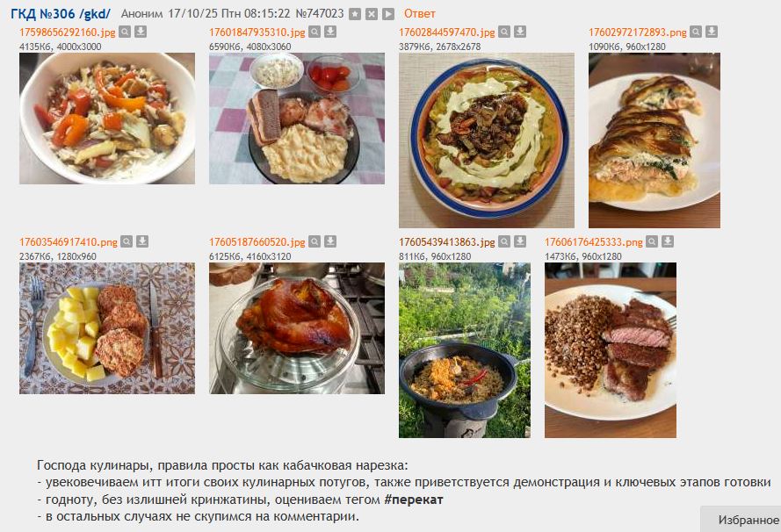This screenshot has height=532, width=781.
Task: Download 17605187660520.jpg with arrow icon
Action: [330, 242]
